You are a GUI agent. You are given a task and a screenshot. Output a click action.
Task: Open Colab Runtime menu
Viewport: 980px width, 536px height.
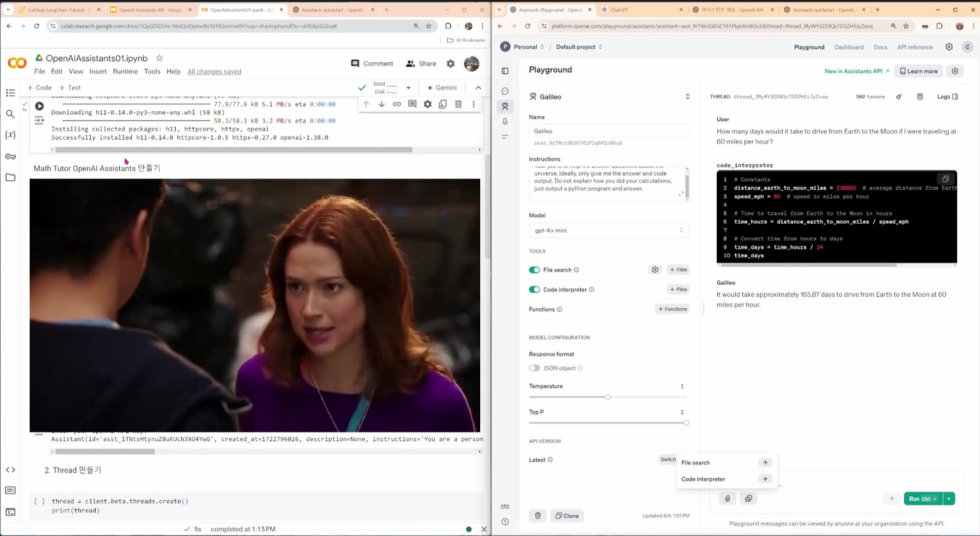(x=125, y=72)
